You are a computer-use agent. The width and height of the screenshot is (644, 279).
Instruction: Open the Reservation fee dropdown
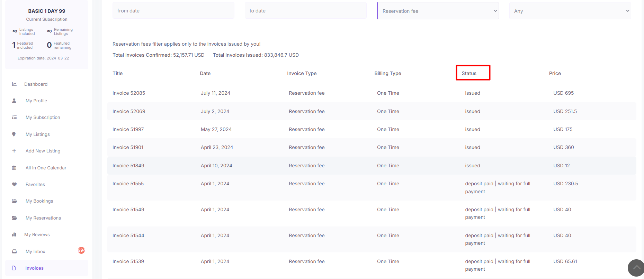tap(438, 11)
